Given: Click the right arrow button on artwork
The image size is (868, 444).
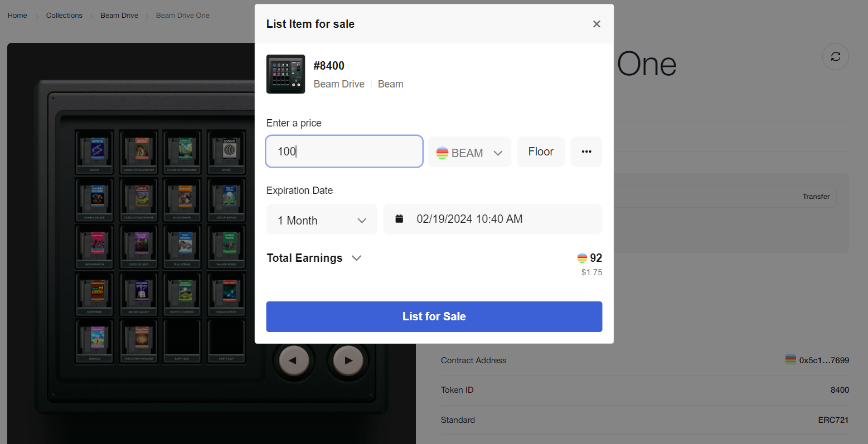Looking at the screenshot, I should 348,360.
